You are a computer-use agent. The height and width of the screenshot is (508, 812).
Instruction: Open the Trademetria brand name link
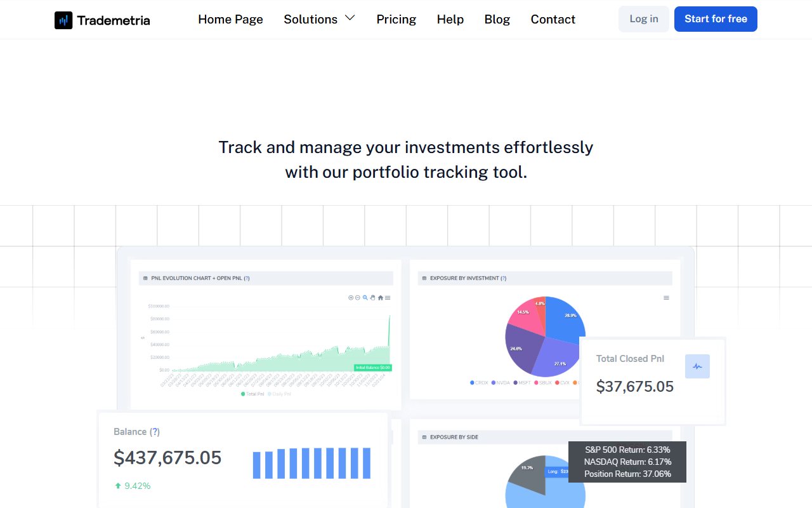pyautogui.click(x=114, y=20)
